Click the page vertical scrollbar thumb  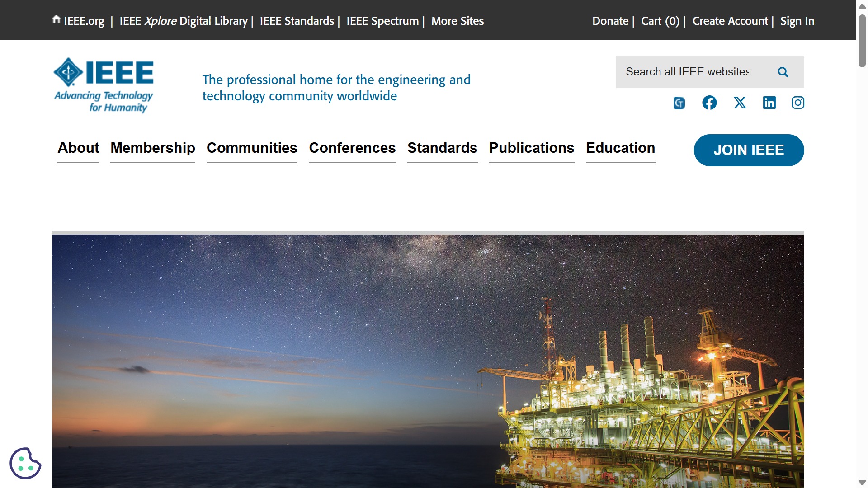click(862, 41)
